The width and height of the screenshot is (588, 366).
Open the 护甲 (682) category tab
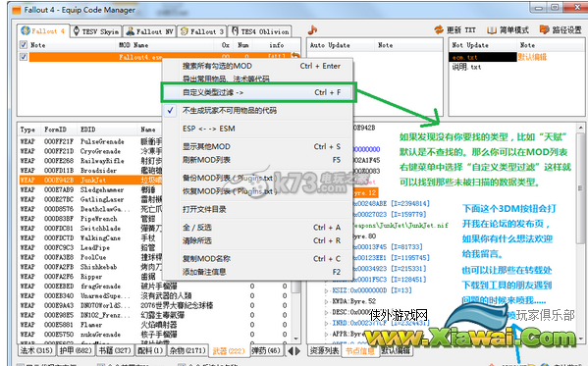pos(76,350)
